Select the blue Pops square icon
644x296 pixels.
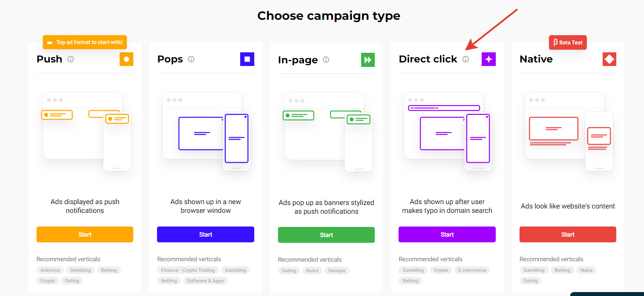click(x=247, y=59)
